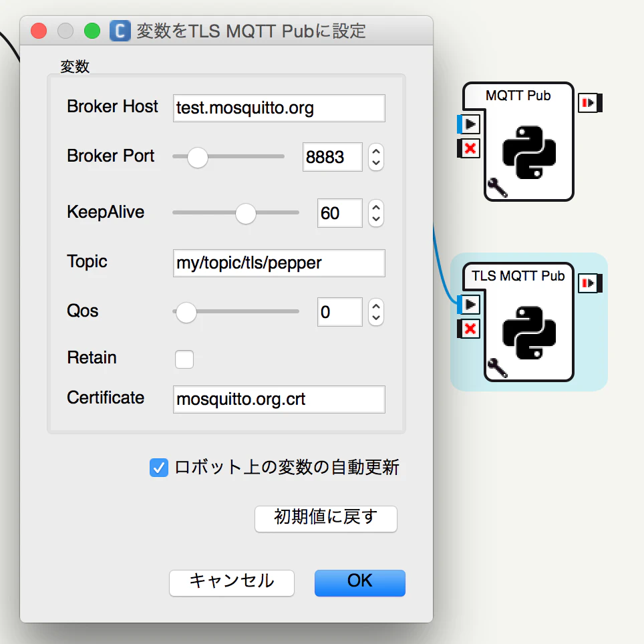Click MQTT Pub box wrench parameter icon
This screenshot has height=644, width=644.
498,188
